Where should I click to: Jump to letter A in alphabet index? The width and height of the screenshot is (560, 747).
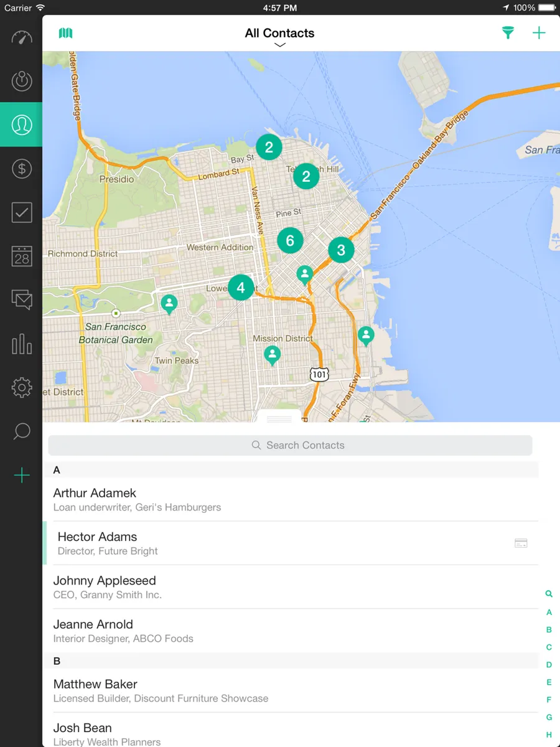click(x=549, y=613)
